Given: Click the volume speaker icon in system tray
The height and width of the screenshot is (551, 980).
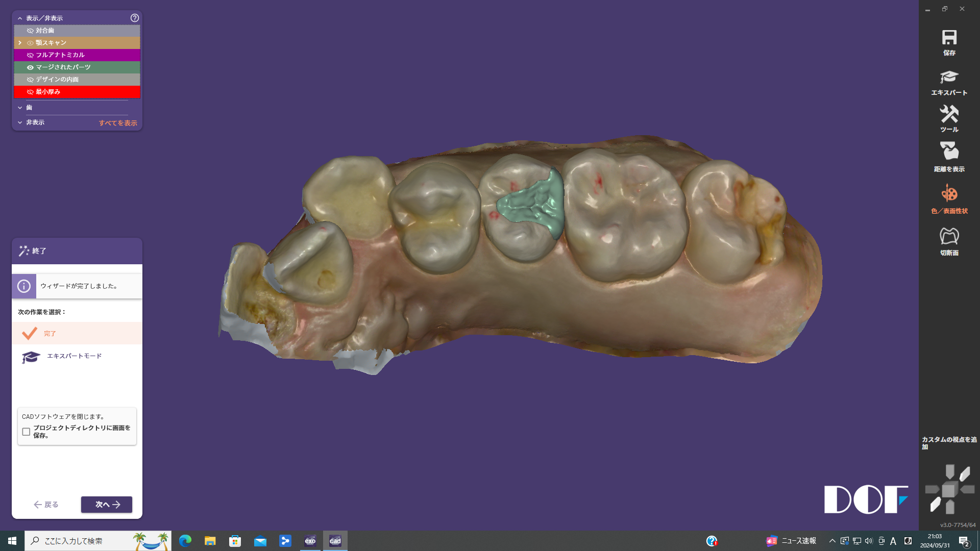Looking at the screenshot, I should coord(869,541).
